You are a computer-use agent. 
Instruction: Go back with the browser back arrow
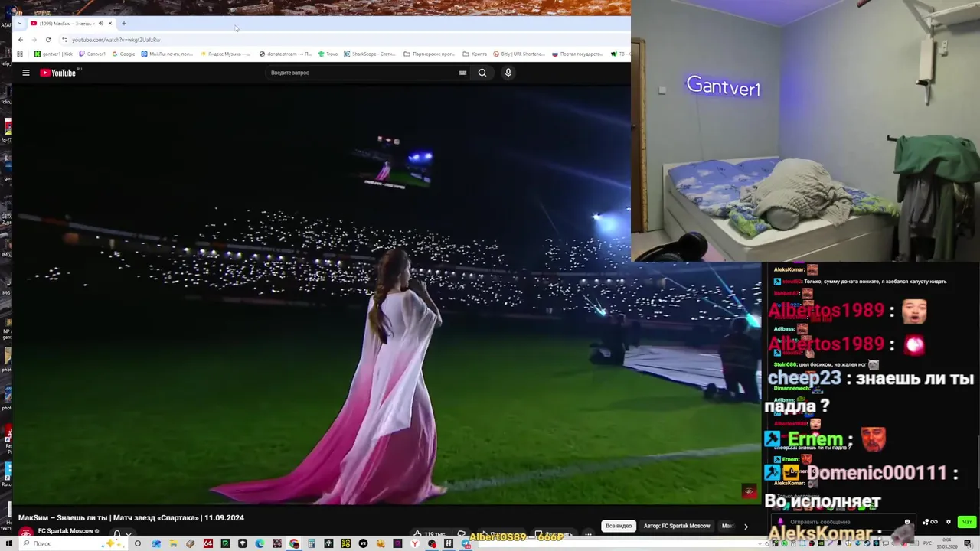[x=21, y=40]
